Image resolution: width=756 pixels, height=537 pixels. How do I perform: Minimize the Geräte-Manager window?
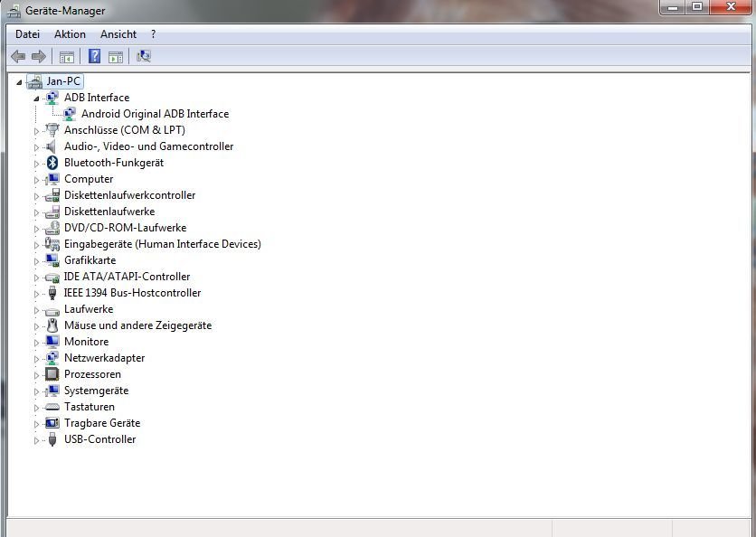pos(674,7)
